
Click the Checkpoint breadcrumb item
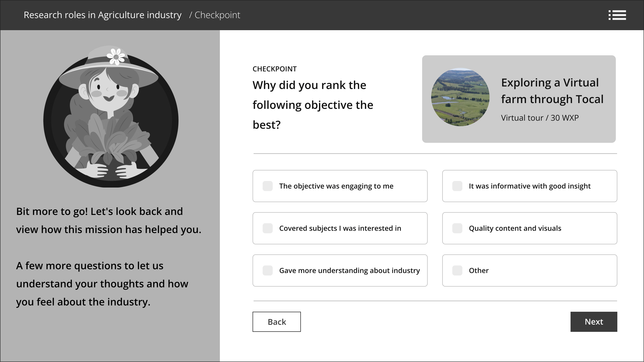pos(217,15)
